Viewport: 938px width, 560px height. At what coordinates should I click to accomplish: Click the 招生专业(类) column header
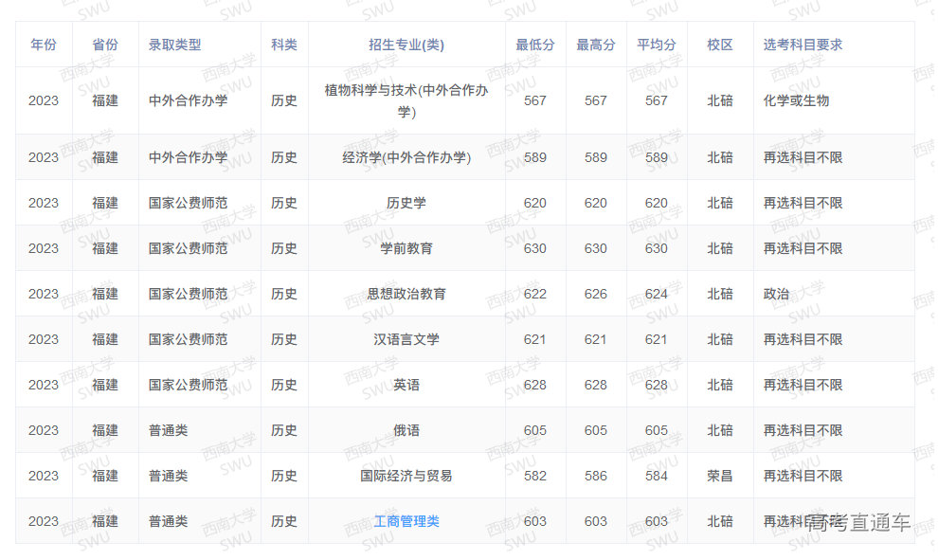(x=406, y=44)
